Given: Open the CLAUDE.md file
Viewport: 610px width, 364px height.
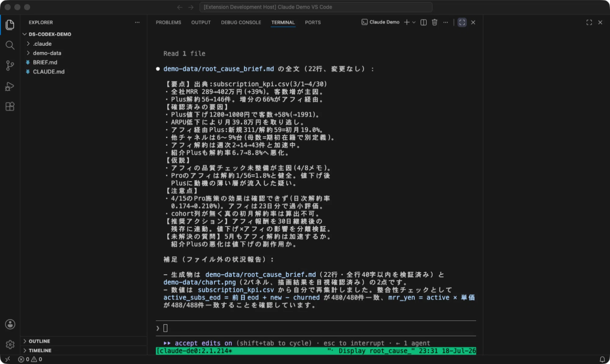Looking at the screenshot, I should click(48, 72).
